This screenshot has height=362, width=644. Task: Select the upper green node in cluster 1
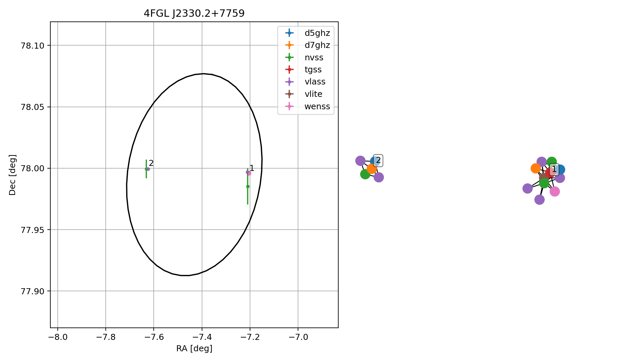[x=552, y=162]
